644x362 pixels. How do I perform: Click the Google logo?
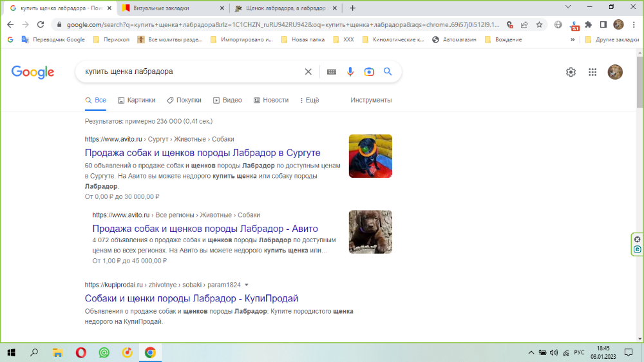click(32, 72)
